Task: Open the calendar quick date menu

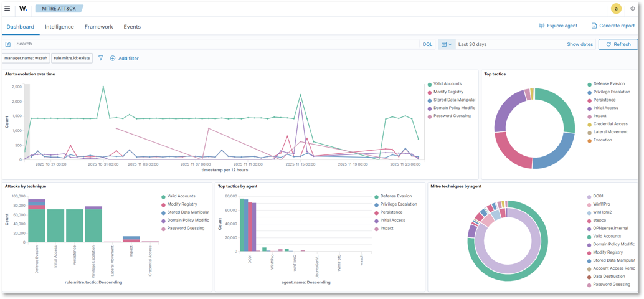Action: point(446,44)
